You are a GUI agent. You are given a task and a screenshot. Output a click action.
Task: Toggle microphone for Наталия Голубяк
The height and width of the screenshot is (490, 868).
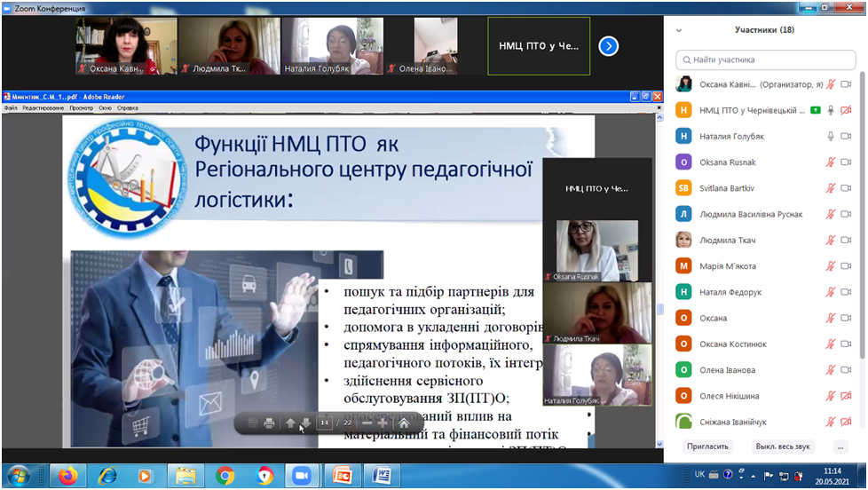(831, 136)
